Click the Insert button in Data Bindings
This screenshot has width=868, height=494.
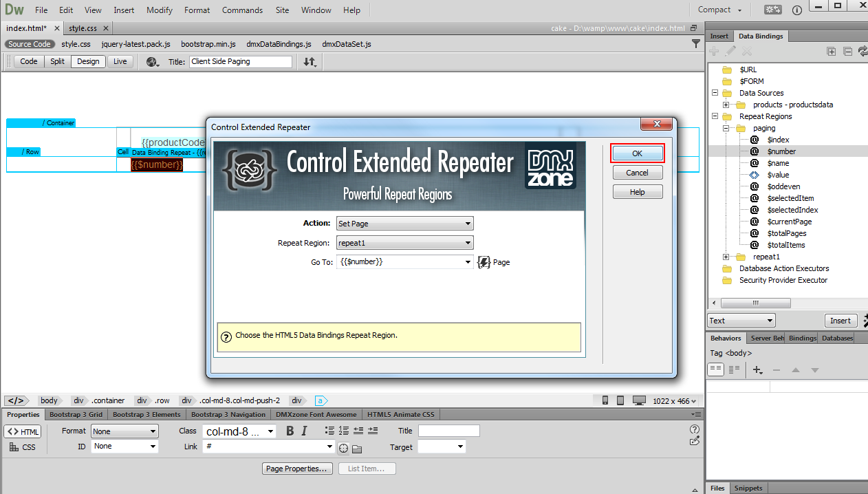tap(840, 321)
